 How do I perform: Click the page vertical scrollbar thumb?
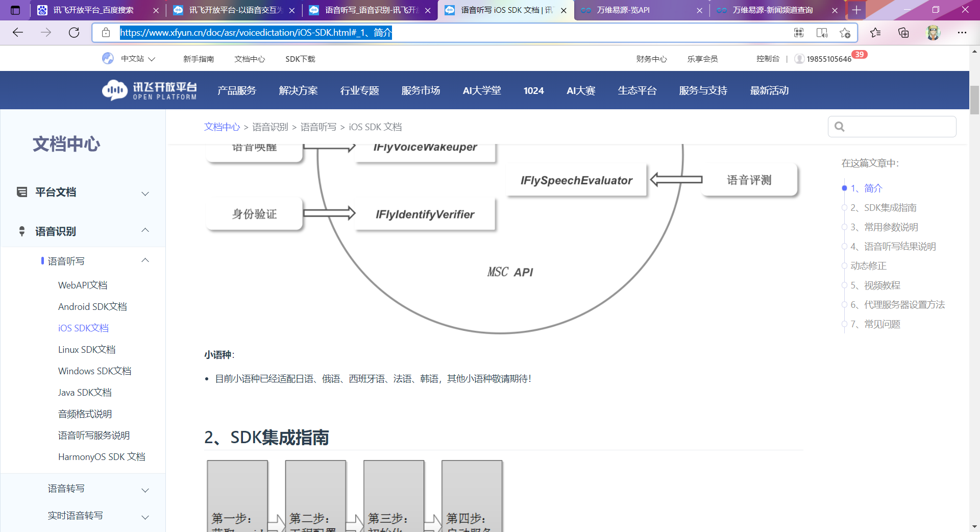click(x=974, y=100)
